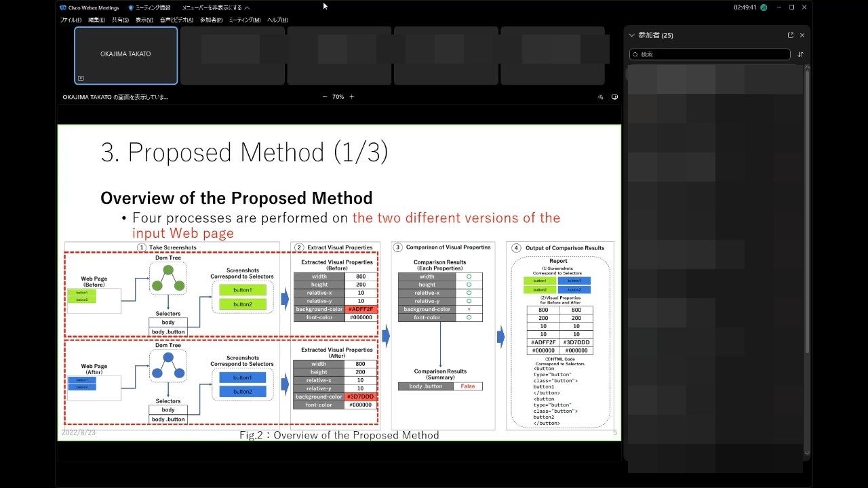Open the 共有(S) share menu
Screen dimensions: 868x488
click(x=120, y=20)
